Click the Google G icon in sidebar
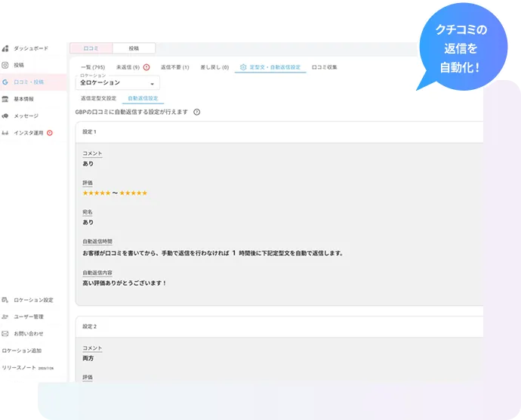Viewport: 521px width, 420px height. (x=5, y=82)
